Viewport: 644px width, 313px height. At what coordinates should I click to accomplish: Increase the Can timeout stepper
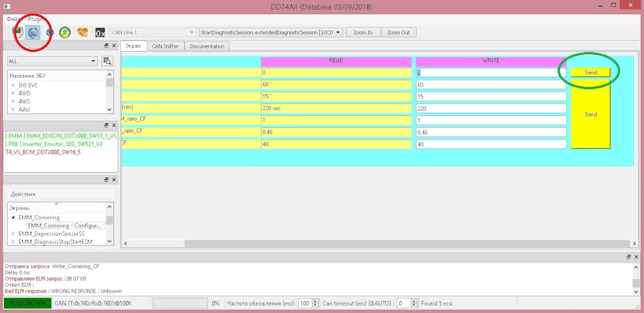(x=415, y=301)
